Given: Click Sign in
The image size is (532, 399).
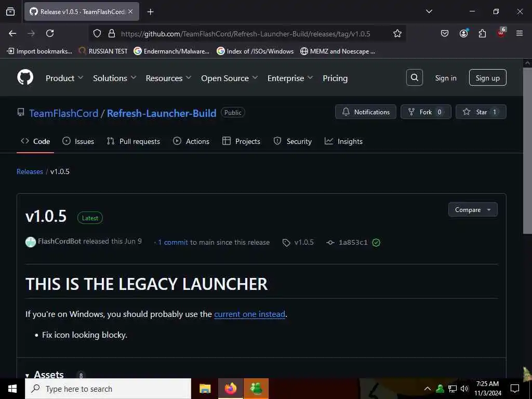Looking at the screenshot, I should click(446, 78).
